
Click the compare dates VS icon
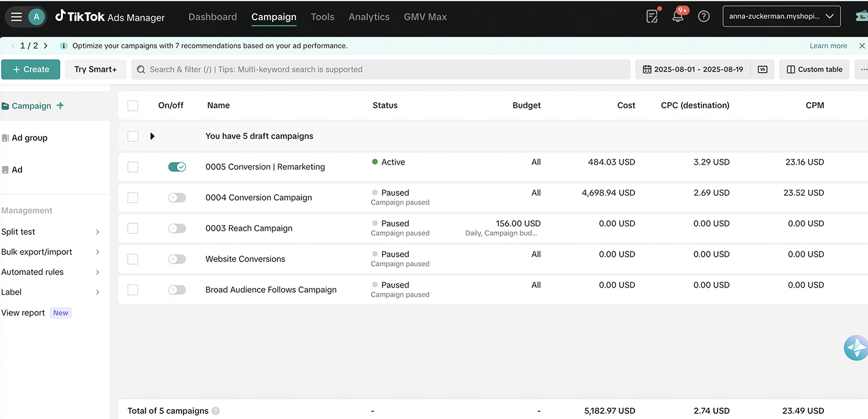[762, 69]
